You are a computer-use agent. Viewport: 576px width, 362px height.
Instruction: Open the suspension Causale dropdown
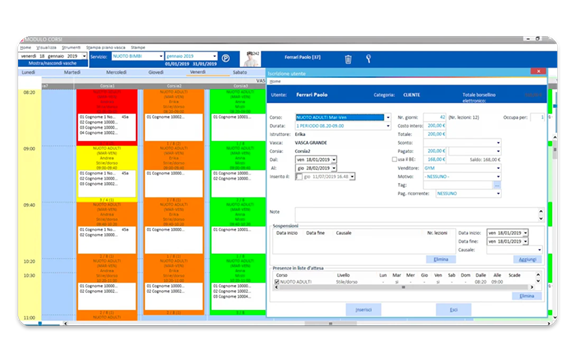[539, 250]
